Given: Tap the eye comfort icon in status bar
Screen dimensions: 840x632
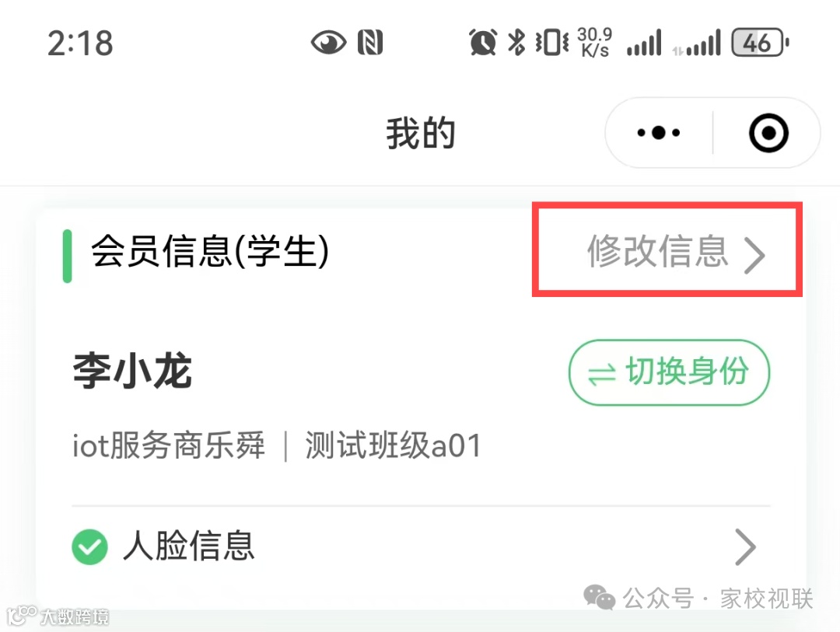Looking at the screenshot, I should point(328,42).
